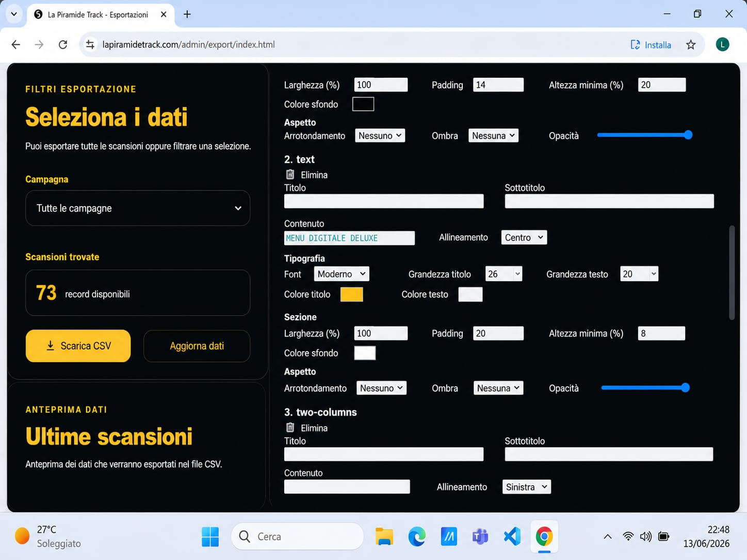
Task: Click Elimina for the 2. text section
Action: (314, 175)
